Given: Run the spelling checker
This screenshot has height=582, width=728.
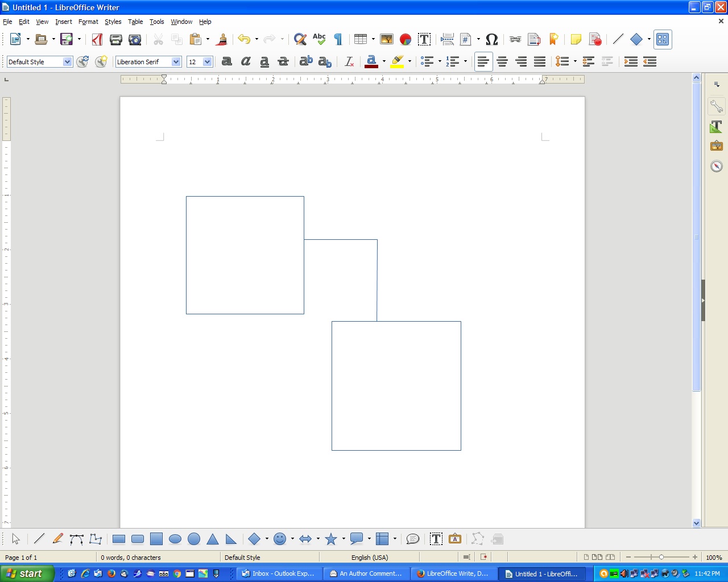Looking at the screenshot, I should point(319,39).
